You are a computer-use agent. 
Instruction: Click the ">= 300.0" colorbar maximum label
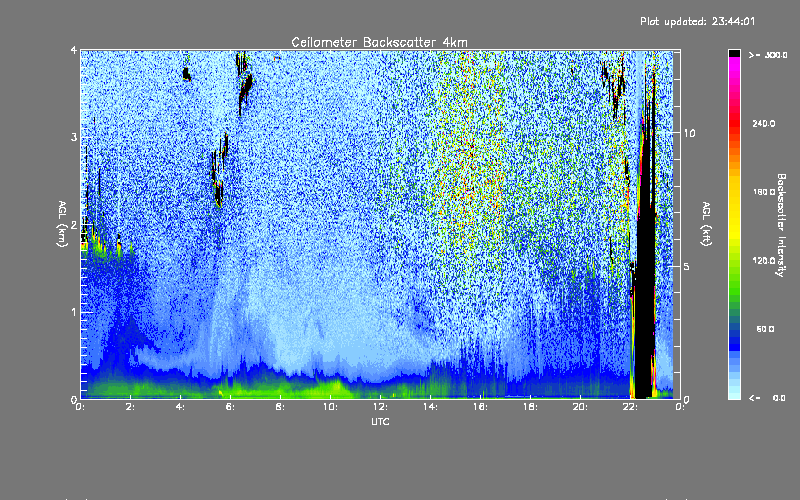(768, 55)
